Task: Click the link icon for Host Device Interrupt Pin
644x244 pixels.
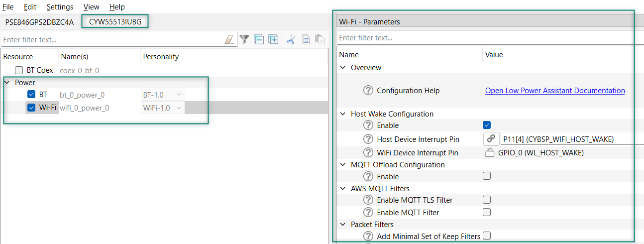Action: 491,139
